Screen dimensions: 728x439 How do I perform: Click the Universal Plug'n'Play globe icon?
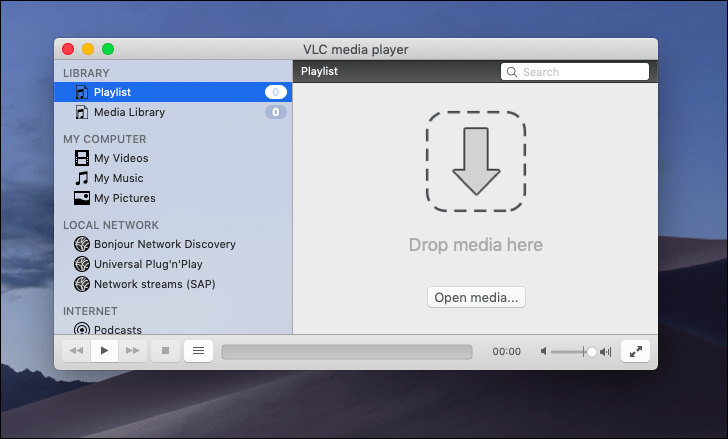[x=82, y=264]
